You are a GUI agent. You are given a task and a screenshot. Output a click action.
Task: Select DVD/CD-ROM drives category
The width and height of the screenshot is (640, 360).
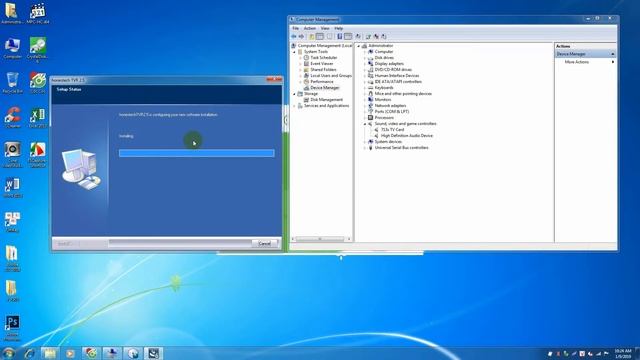[x=393, y=69]
